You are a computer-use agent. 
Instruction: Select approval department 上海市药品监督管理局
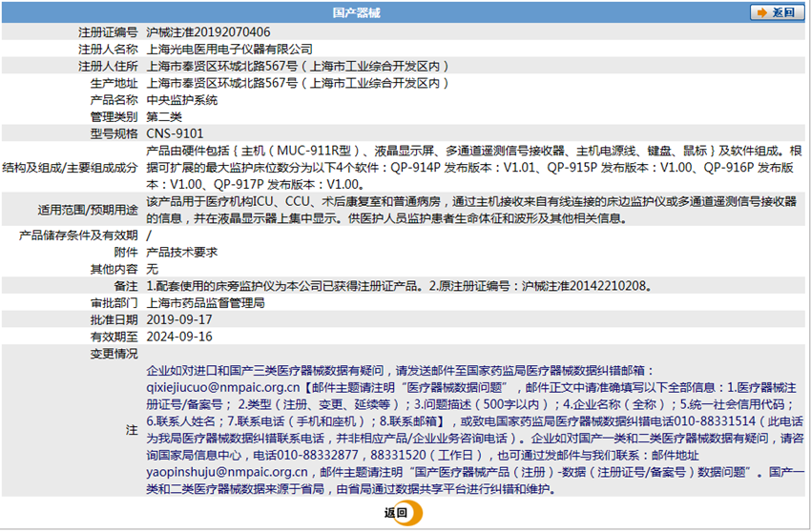(205, 303)
